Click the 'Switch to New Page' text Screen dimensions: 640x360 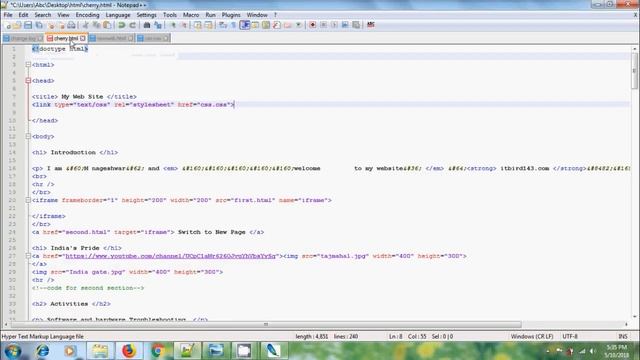click(x=212, y=232)
